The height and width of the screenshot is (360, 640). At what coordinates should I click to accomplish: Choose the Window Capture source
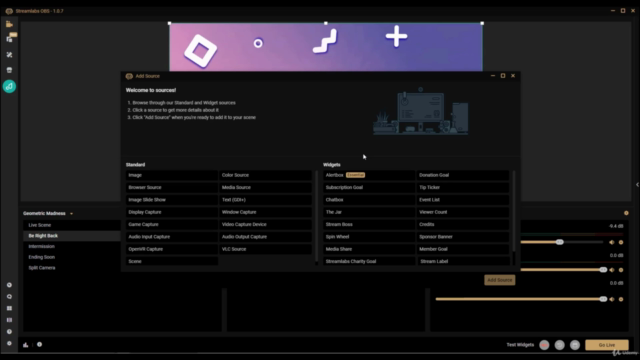tap(265, 212)
